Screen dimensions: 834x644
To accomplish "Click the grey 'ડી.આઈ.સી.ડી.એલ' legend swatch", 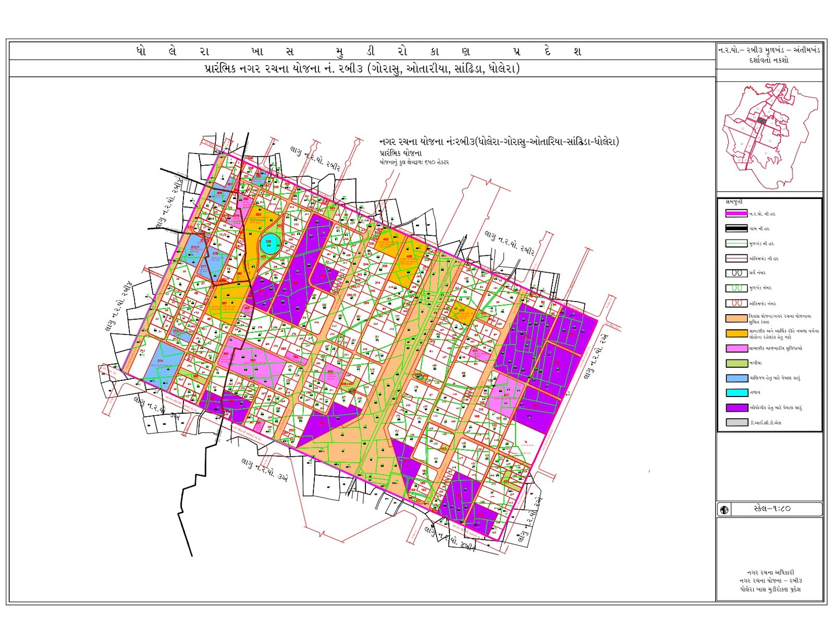I will [736, 423].
